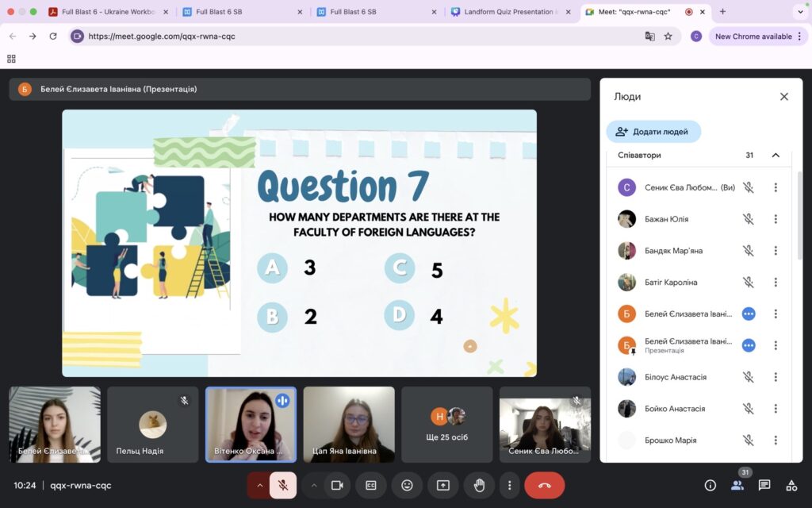Click the Додати людей button
This screenshot has height=508, width=812.
tap(653, 132)
